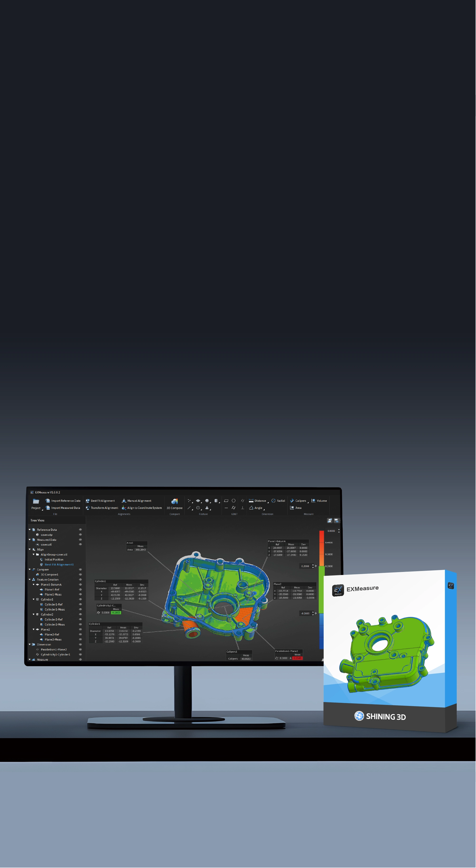Click the second view icon above the color scale
Viewport: 476px width, 868px height.
[x=336, y=521]
